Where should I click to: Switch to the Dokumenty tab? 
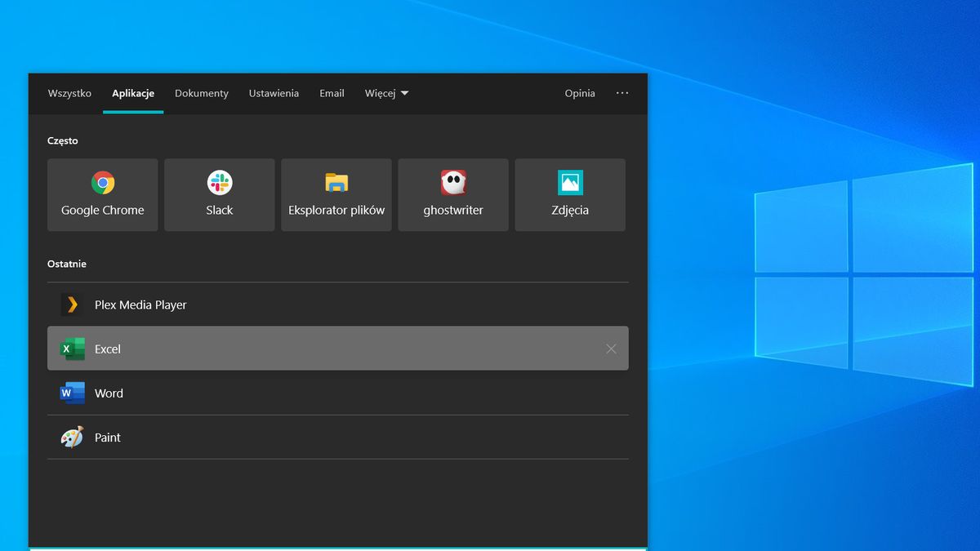(202, 93)
